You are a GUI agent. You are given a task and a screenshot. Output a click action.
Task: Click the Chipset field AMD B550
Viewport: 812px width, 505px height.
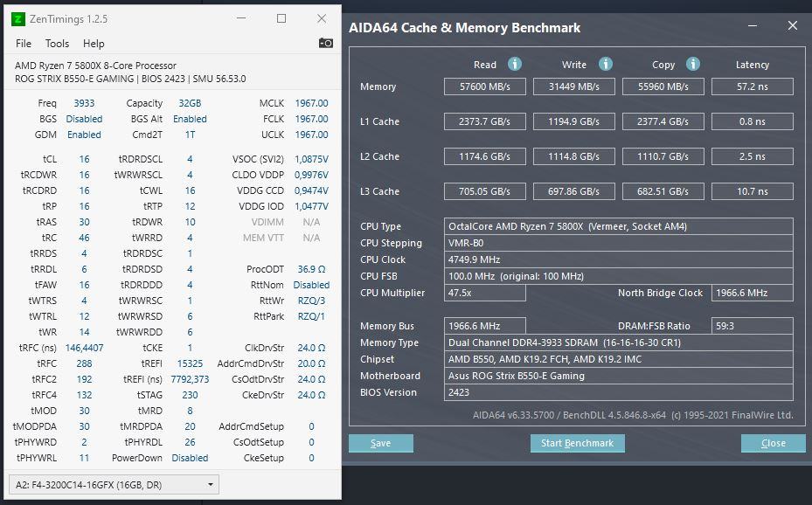[618, 359]
